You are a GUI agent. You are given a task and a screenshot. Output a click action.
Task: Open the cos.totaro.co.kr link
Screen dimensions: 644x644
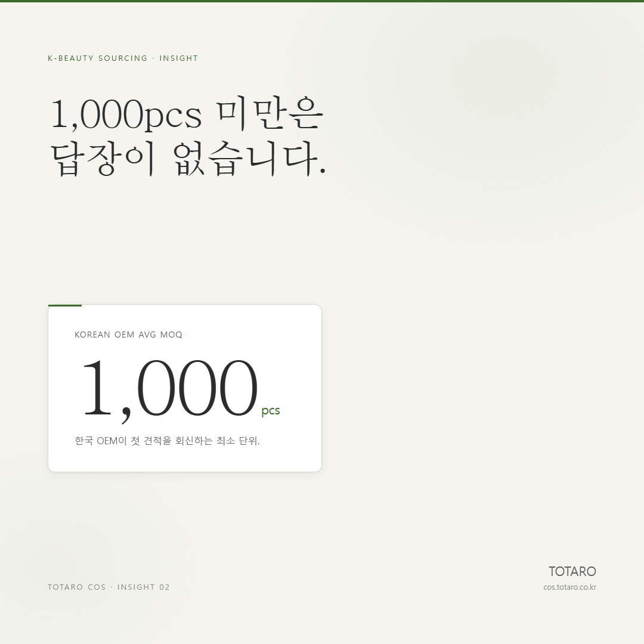coord(569,587)
